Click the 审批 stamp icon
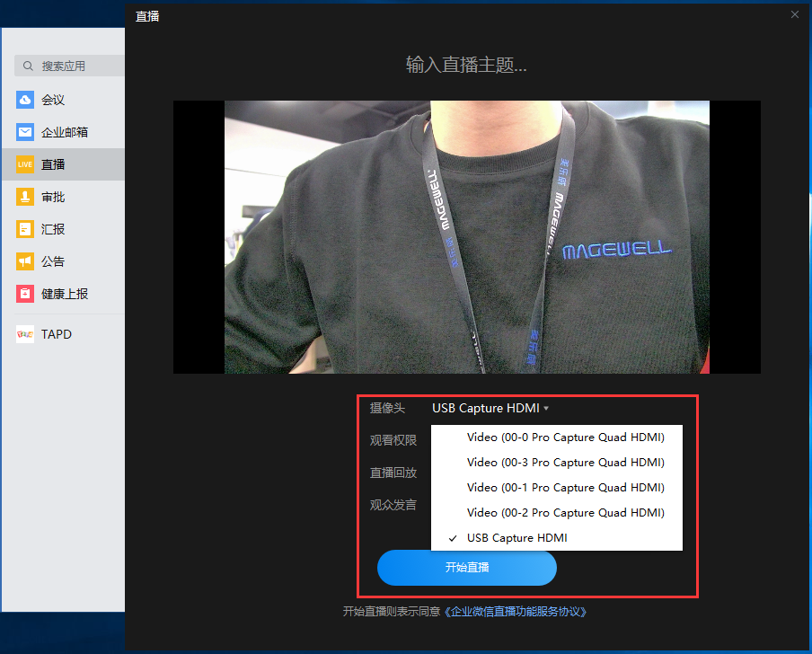The height and width of the screenshot is (654, 812). click(x=25, y=197)
